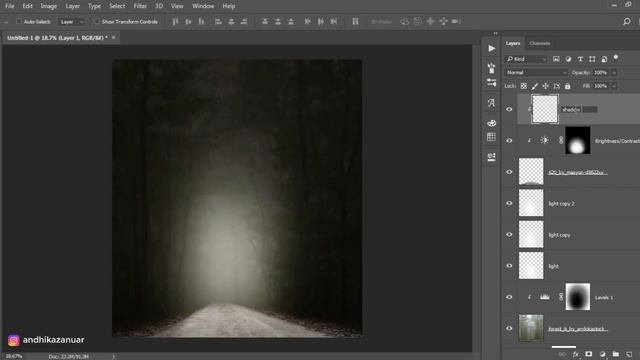Toggle visibility of the 'light' layer
This screenshot has width=640, height=360.
click(x=509, y=266)
